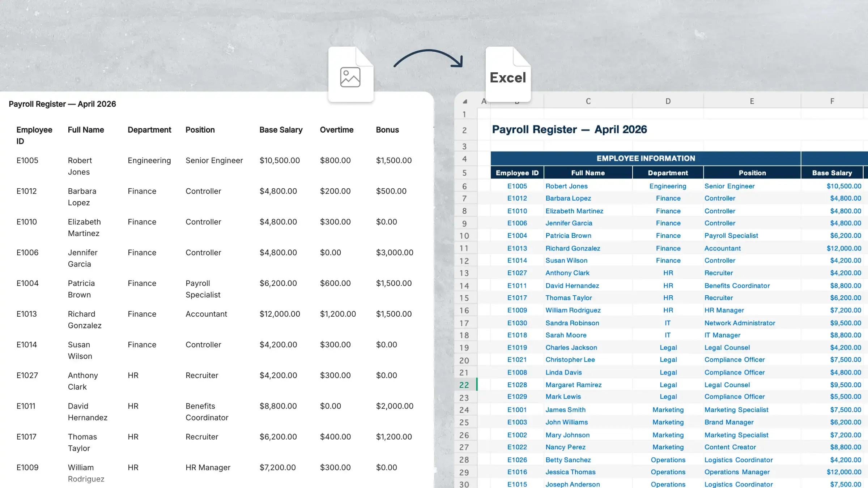Viewport: 868px width, 488px height.
Task: Select spreadsheet cell 'Anthony Clark'
Action: [588, 273]
